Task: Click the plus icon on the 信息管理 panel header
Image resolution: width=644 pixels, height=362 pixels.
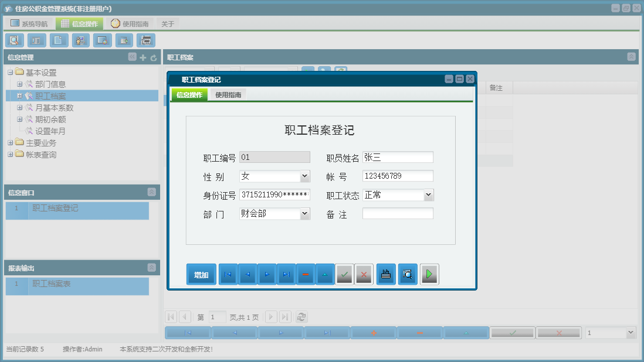Action: pos(143,57)
